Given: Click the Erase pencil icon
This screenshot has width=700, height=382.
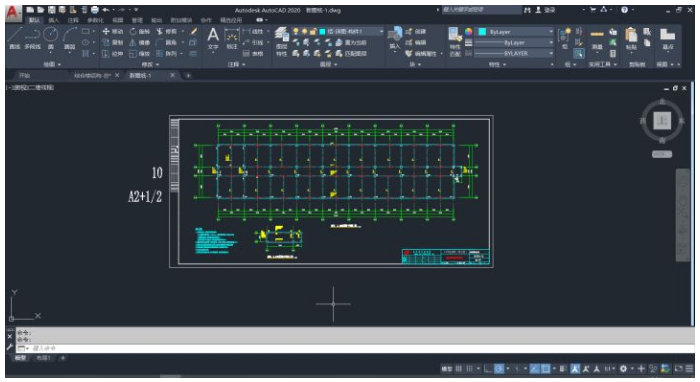Looking at the screenshot, I should 193,32.
